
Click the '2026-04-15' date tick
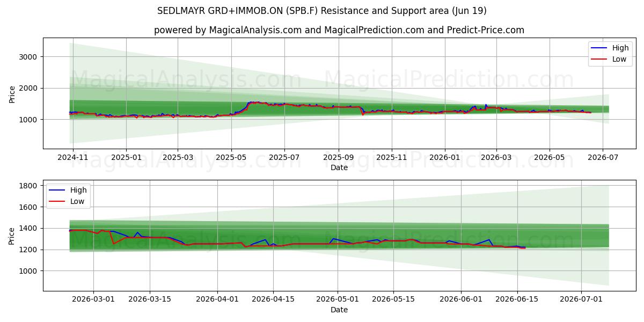(273, 299)
